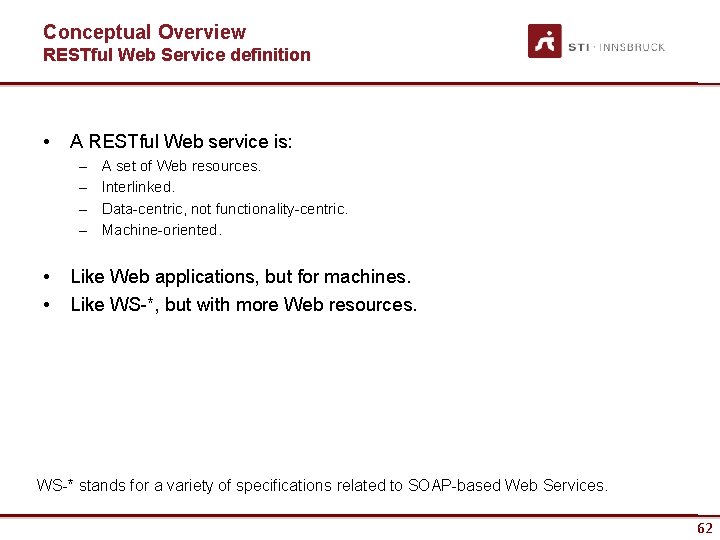Click the WS-* footnote about SOAP-based Web Services
Viewport: 720px width, 540px height.
pyautogui.click(x=322, y=485)
